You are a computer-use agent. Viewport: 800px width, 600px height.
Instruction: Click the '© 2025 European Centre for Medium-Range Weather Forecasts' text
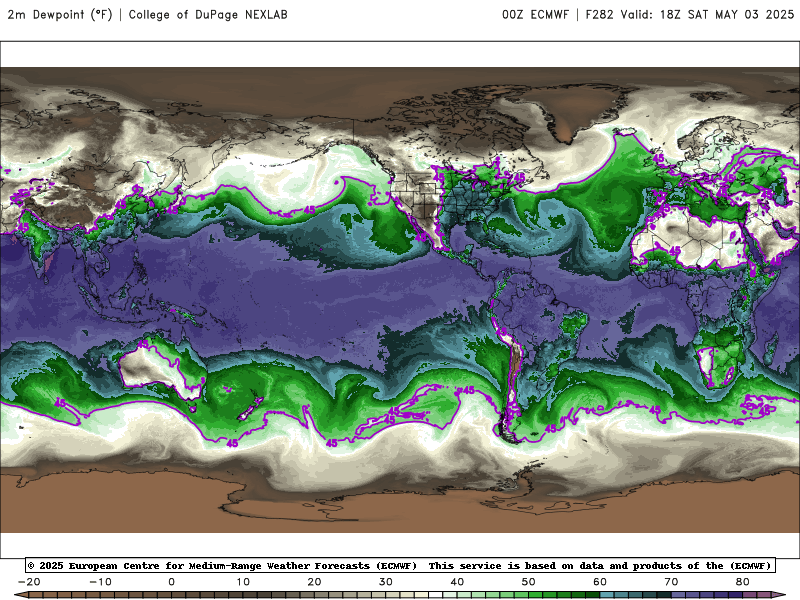coord(222,566)
